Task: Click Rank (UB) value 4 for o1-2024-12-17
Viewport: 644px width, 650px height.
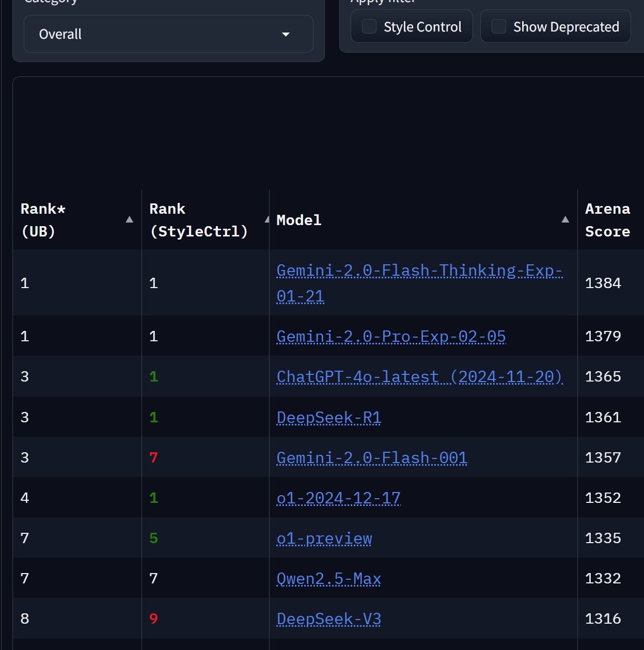Action: 24,498
